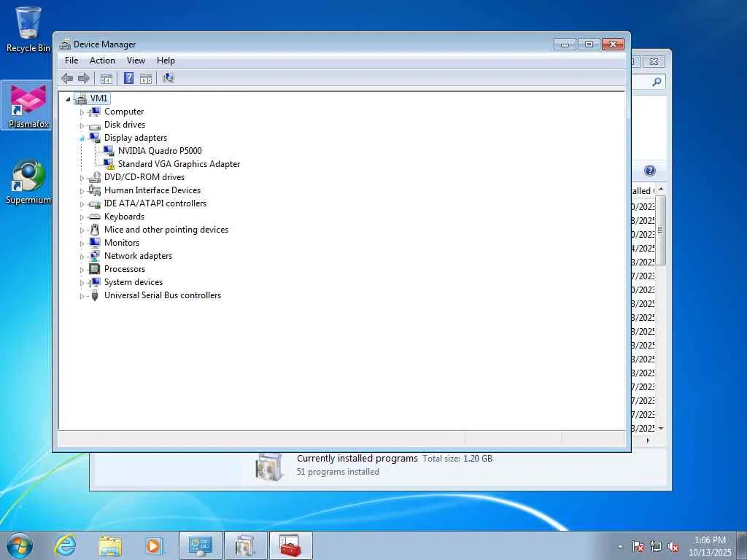Select Standard VGA Graphics Adapter with warning

point(179,164)
